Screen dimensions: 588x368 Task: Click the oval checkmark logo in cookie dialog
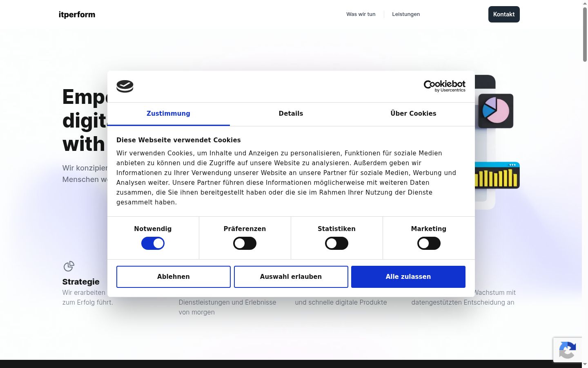point(125,86)
